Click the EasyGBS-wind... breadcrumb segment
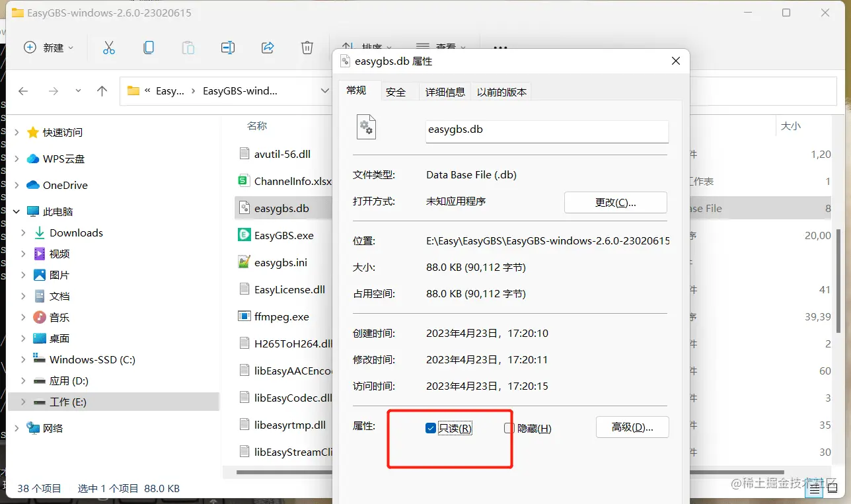Viewport: 851px width, 504px height. pyautogui.click(x=240, y=91)
